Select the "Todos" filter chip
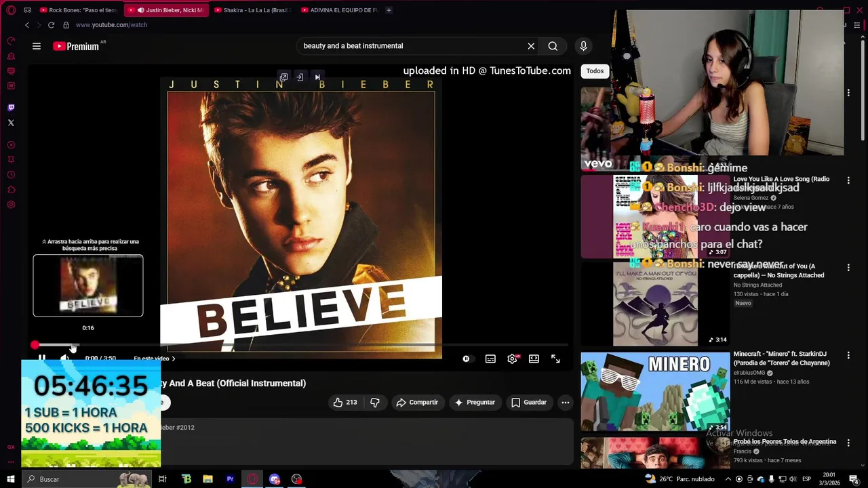This screenshot has height=488, width=868. click(x=595, y=70)
